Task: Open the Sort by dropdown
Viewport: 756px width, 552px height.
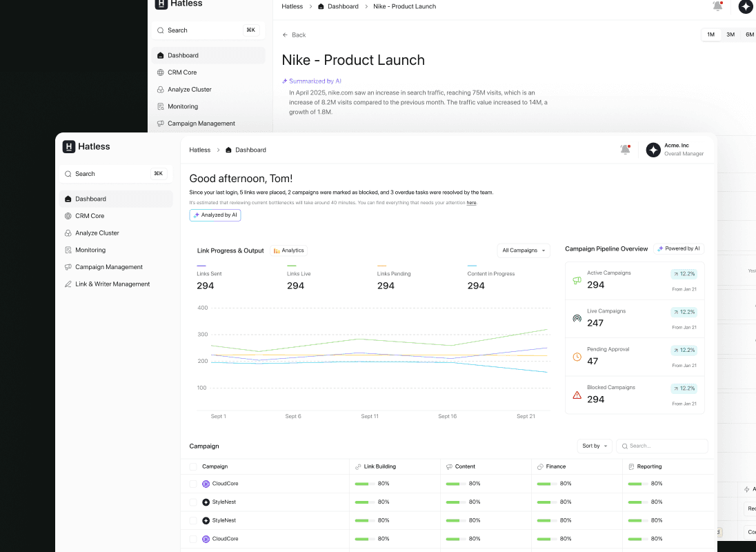Action: (595, 446)
